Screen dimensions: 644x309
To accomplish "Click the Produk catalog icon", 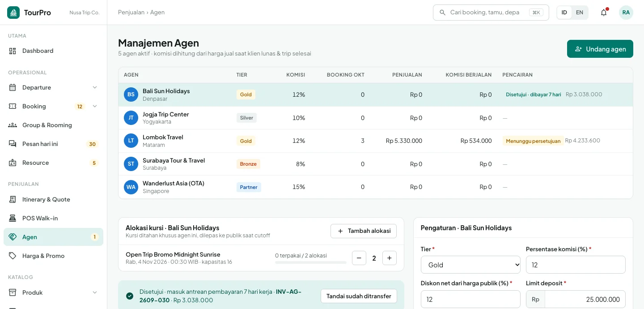I will coord(13,292).
